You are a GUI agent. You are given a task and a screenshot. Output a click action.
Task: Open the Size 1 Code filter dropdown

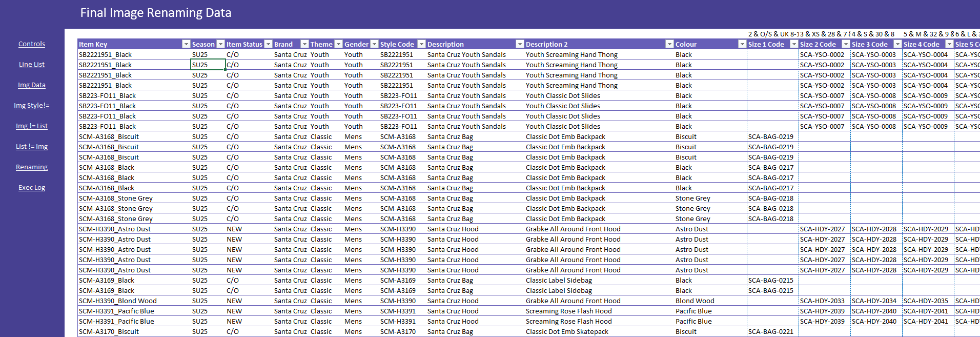coord(794,44)
